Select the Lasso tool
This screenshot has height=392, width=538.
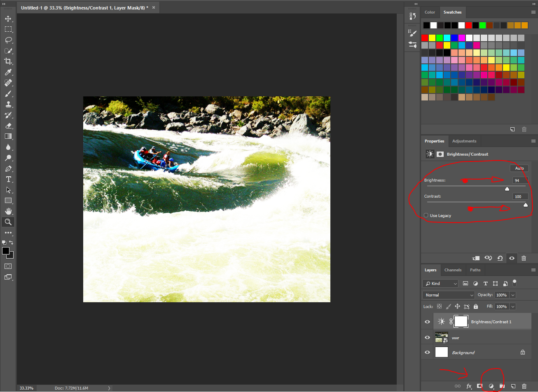(8, 40)
